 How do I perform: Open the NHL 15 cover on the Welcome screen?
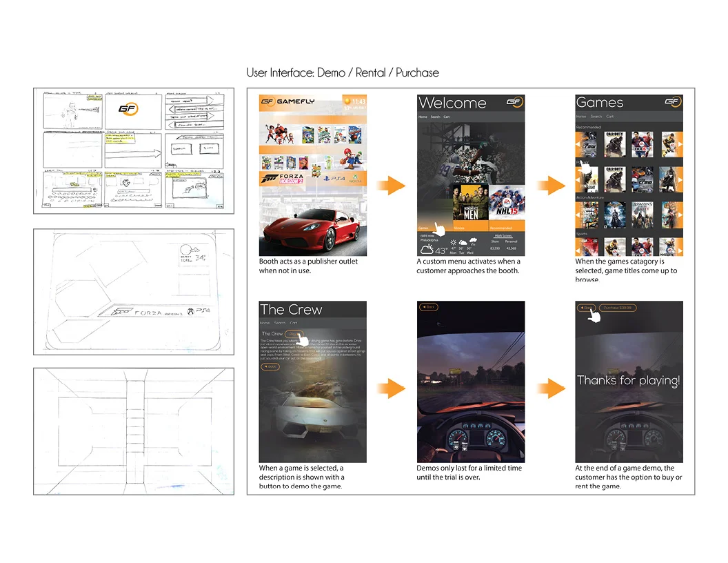coord(507,203)
